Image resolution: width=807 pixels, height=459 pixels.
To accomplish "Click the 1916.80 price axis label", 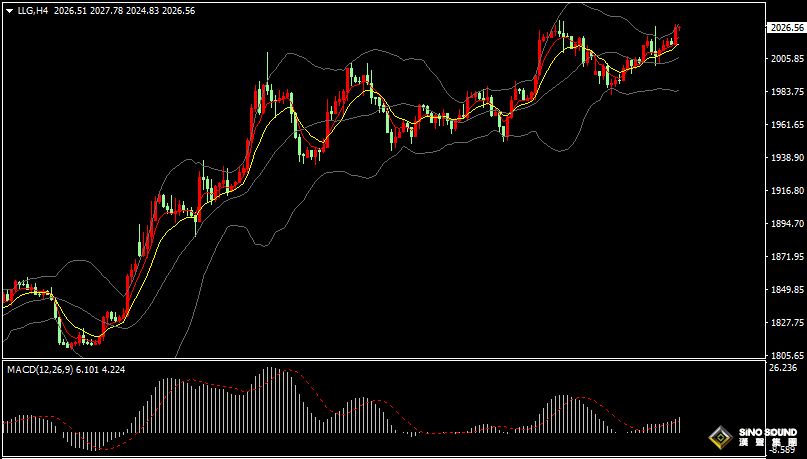I will pos(785,191).
